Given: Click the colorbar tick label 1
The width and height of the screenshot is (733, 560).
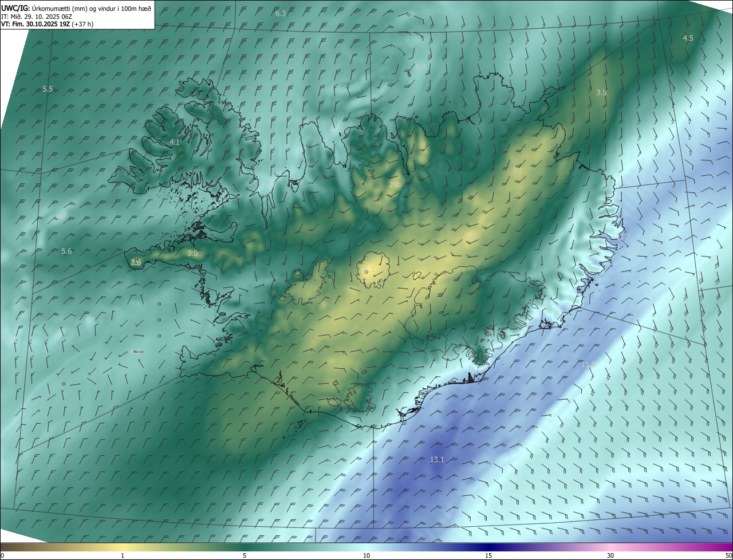Looking at the screenshot, I should click(x=123, y=555).
